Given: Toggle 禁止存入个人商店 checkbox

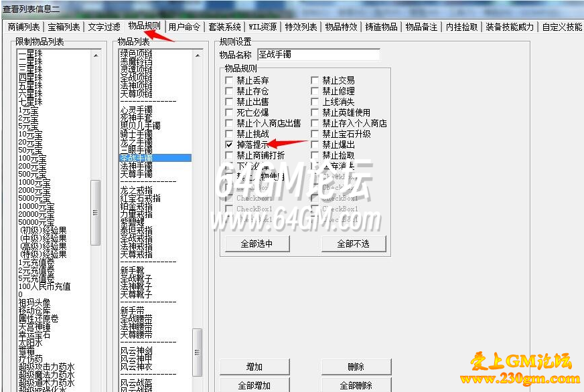Looking at the screenshot, I should coord(315,123).
